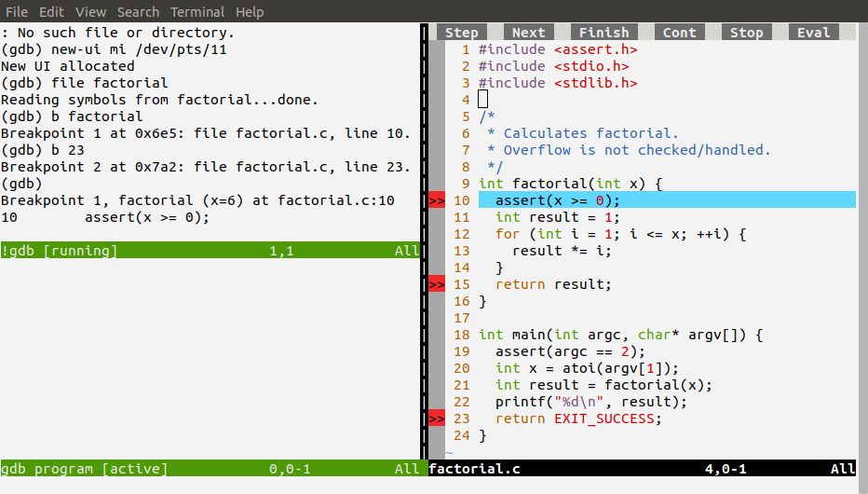Click 'Breakpoint 1 at 0x6e5' output line

coord(206,133)
